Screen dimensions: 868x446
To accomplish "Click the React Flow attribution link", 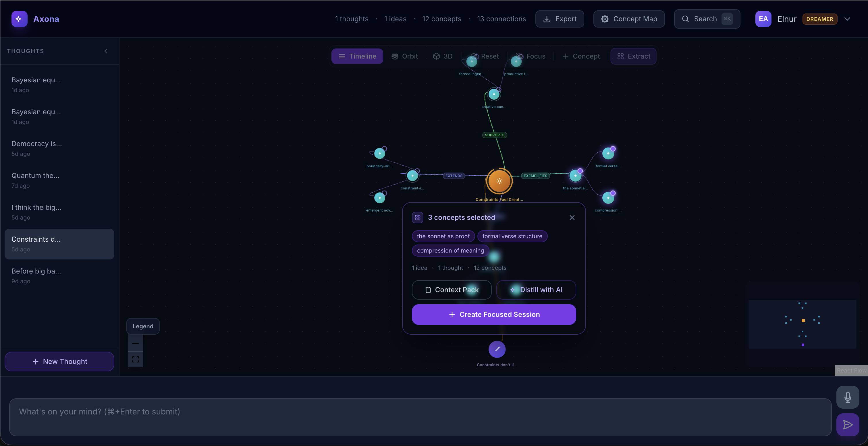I will click(852, 370).
